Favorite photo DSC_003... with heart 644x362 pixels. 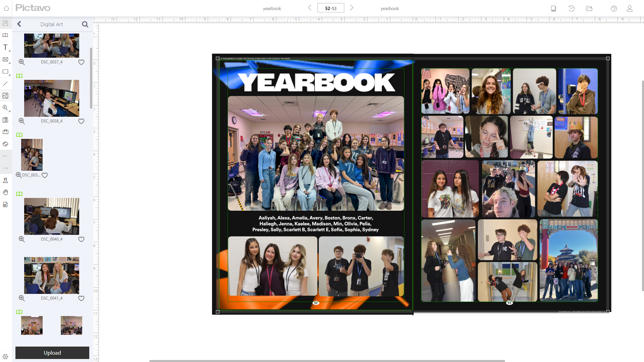pos(45,175)
